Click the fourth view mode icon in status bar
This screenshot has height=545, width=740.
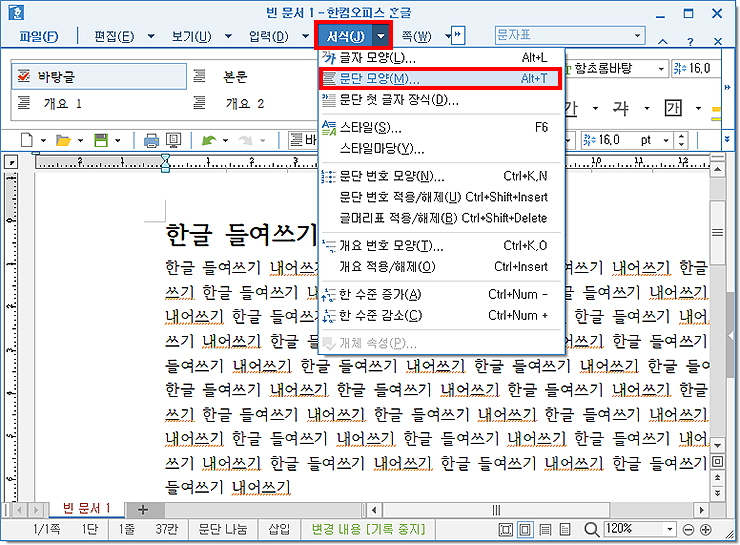point(565,530)
